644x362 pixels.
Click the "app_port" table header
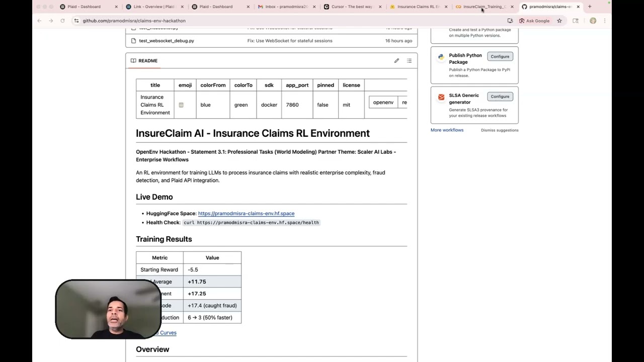(x=297, y=85)
